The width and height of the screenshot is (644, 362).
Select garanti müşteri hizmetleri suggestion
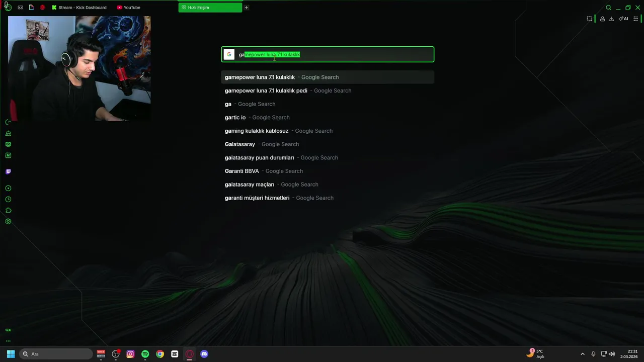328,198
